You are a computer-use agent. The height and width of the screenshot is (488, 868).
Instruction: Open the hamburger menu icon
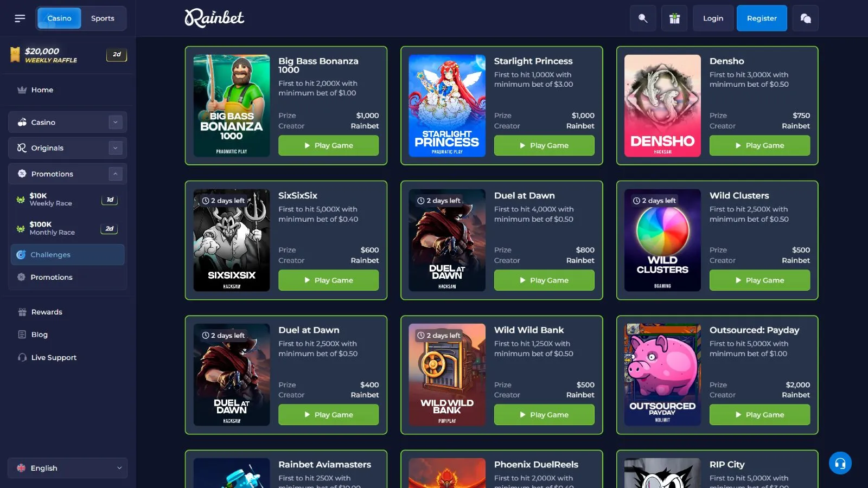pyautogui.click(x=20, y=18)
